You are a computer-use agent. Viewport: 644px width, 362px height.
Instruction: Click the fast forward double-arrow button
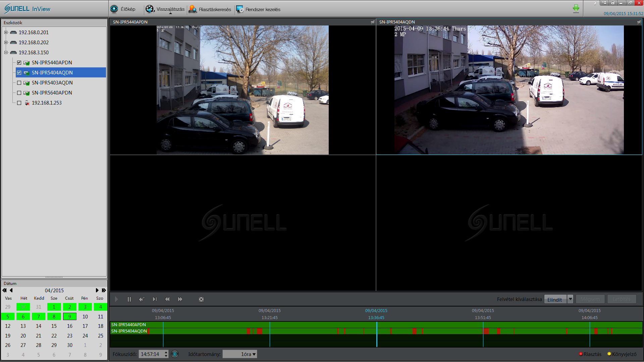coord(180,299)
